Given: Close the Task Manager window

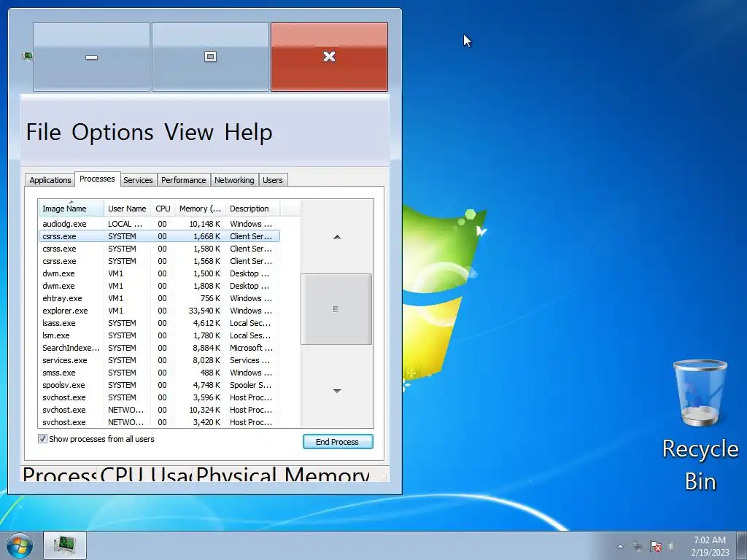Looking at the screenshot, I should (x=329, y=57).
